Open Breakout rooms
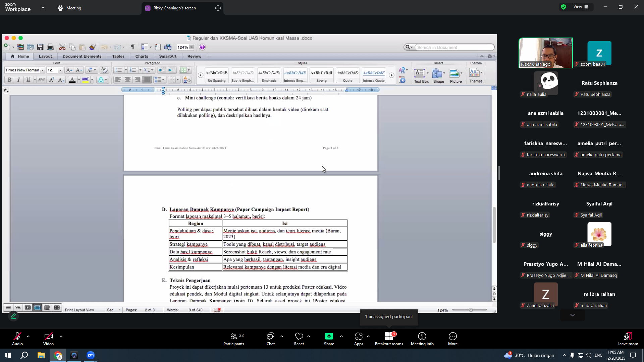This screenshot has width=644, height=362. tap(389, 339)
